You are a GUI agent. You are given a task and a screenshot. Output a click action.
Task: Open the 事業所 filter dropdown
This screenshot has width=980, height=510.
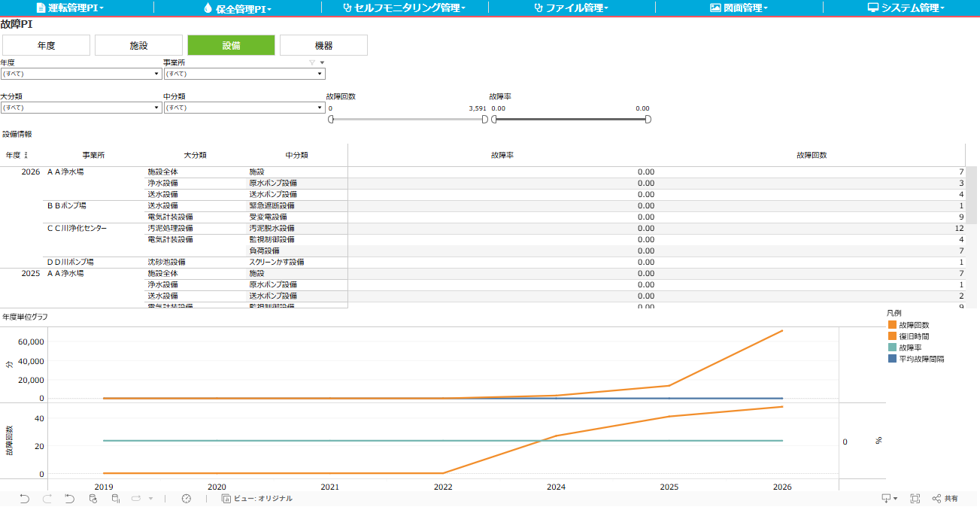(x=244, y=74)
